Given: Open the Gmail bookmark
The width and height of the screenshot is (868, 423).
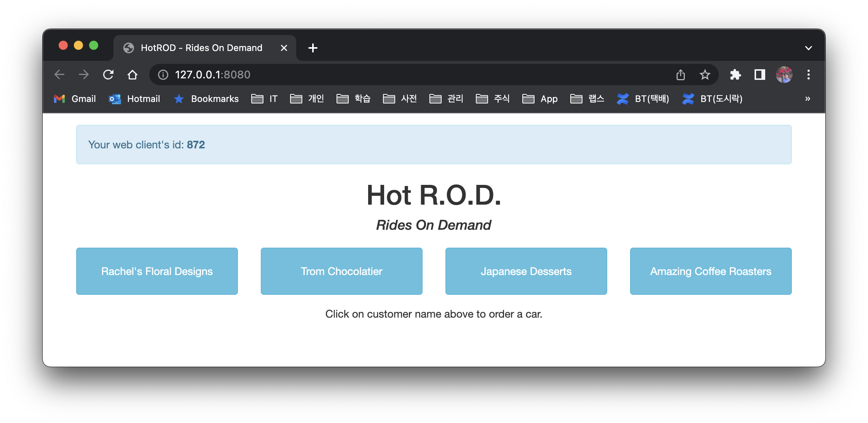Looking at the screenshot, I should coord(75,99).
